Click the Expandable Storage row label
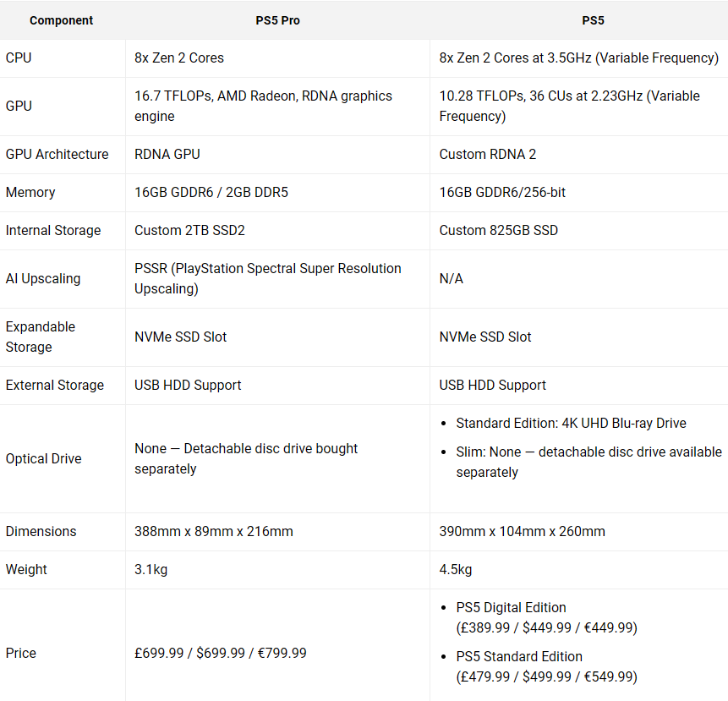This screenshot has width=728, height=701. tap(41, 337)
